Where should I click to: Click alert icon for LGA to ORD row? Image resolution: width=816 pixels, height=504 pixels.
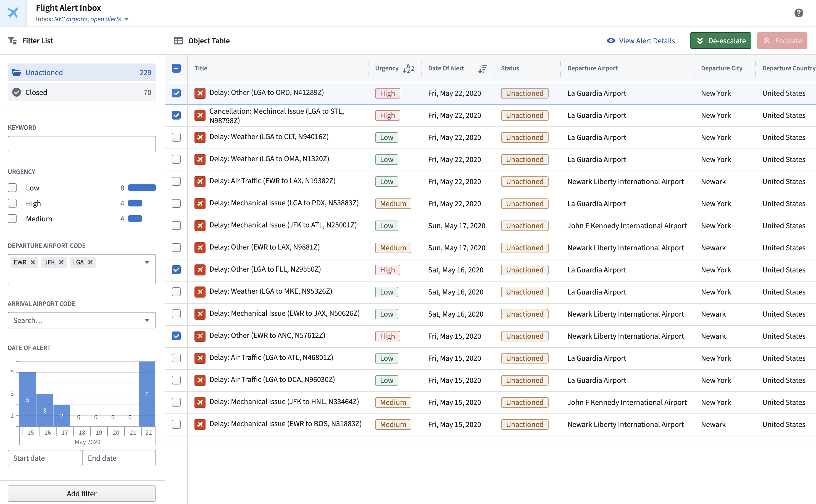coord(200,93)
